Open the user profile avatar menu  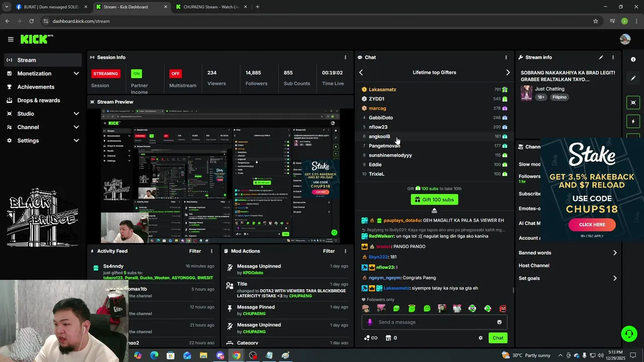[625, 39]
